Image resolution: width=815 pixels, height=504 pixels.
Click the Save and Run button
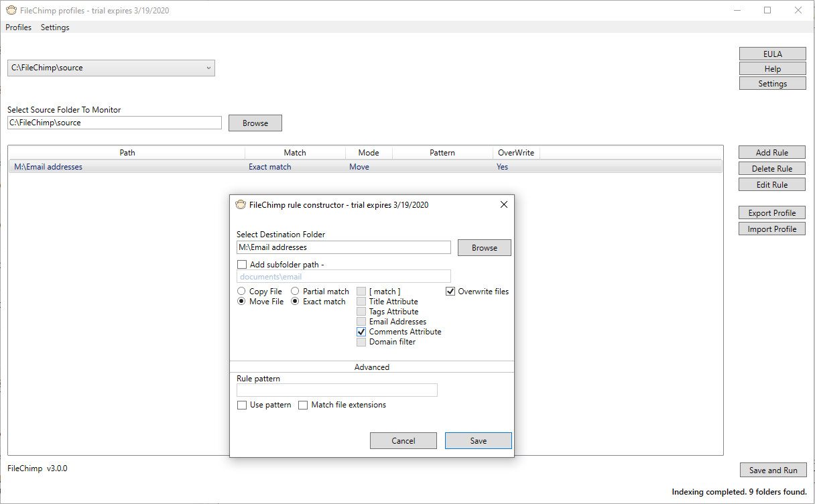(773, 470)
